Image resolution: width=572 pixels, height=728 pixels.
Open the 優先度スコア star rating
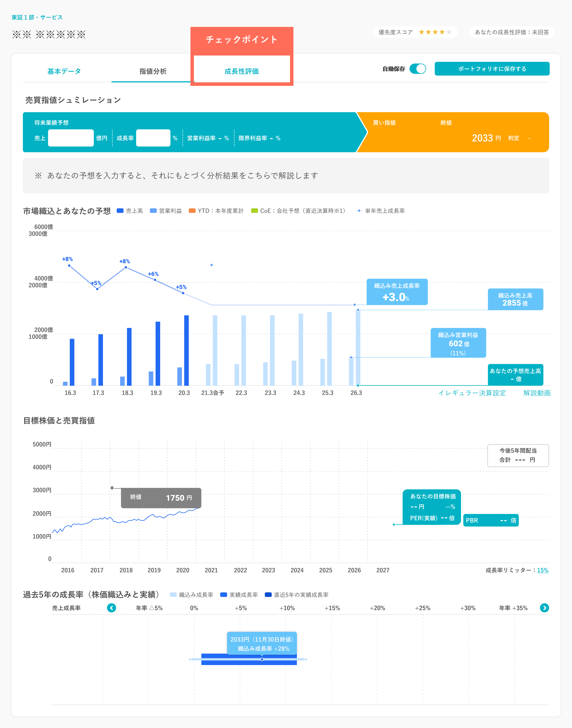click(x=435, y=32)
